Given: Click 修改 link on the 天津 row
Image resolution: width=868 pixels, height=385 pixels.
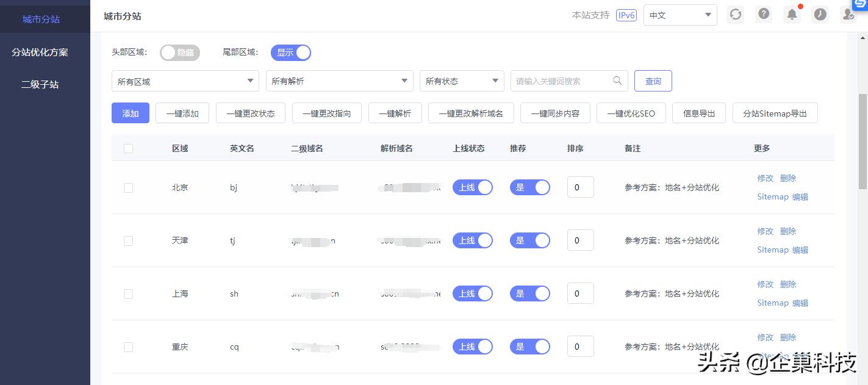Looking at the screenshot, I should coord(765,231).
